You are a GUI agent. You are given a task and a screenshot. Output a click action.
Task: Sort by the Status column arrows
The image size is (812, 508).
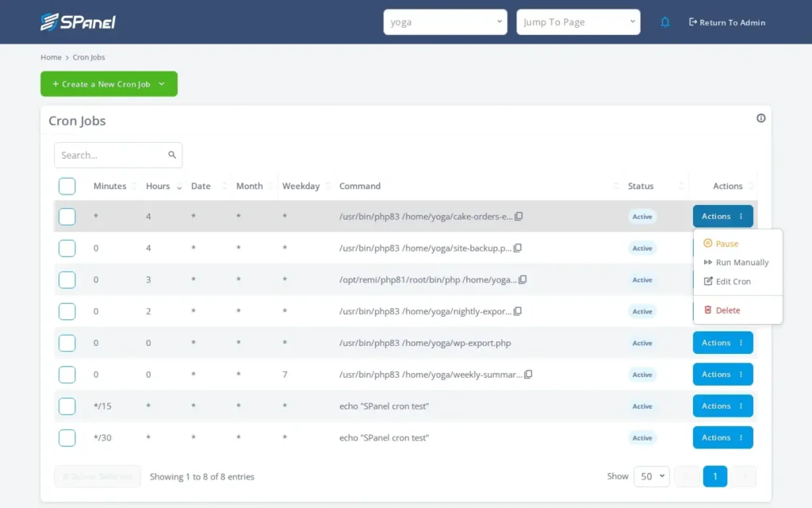[x=681, y=186]
